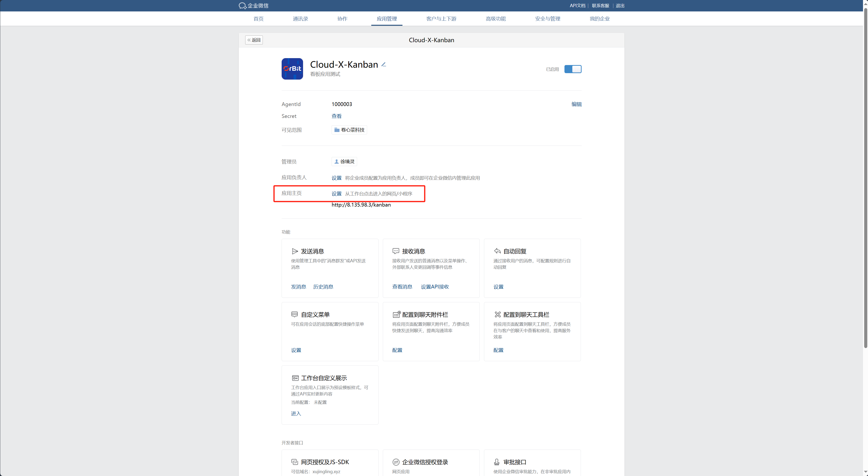
Task: Click 进入 in 工作台自定义展示 card
Action: click(296, 414)
